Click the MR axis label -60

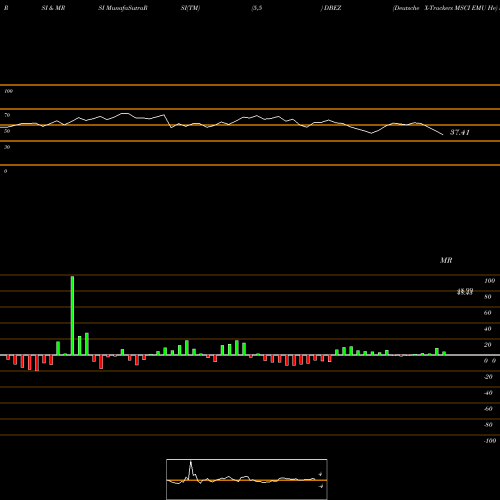click(x=488, y=409)
